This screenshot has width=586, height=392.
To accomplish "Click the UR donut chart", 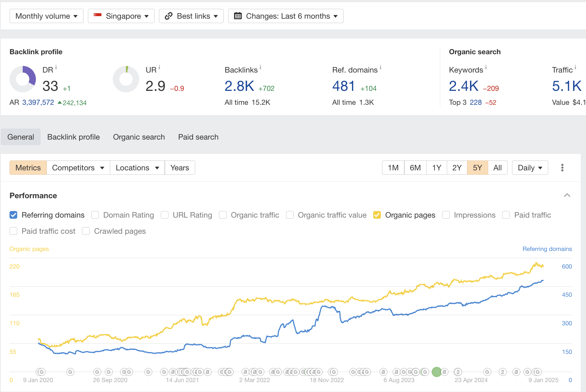I will point(126,79).
